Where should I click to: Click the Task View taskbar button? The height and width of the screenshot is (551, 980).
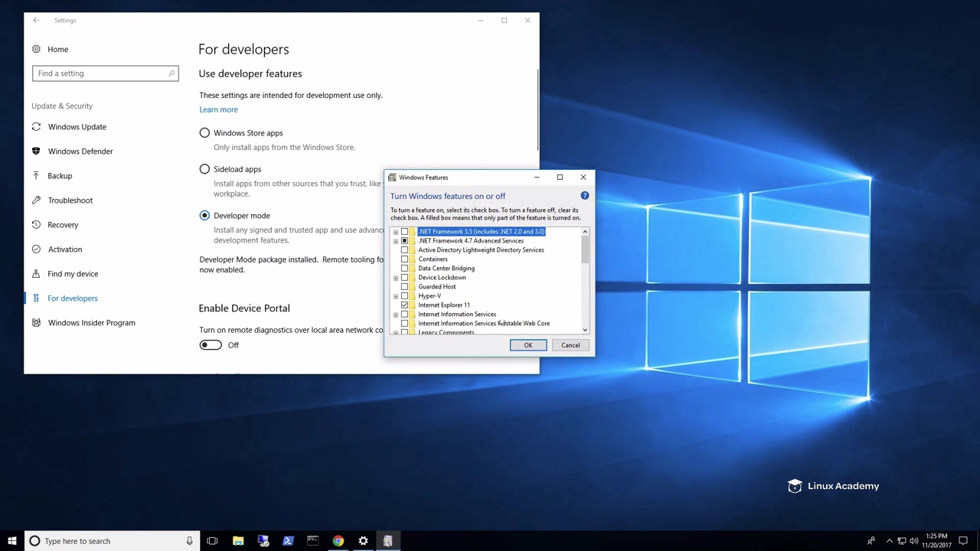point(212,541)
